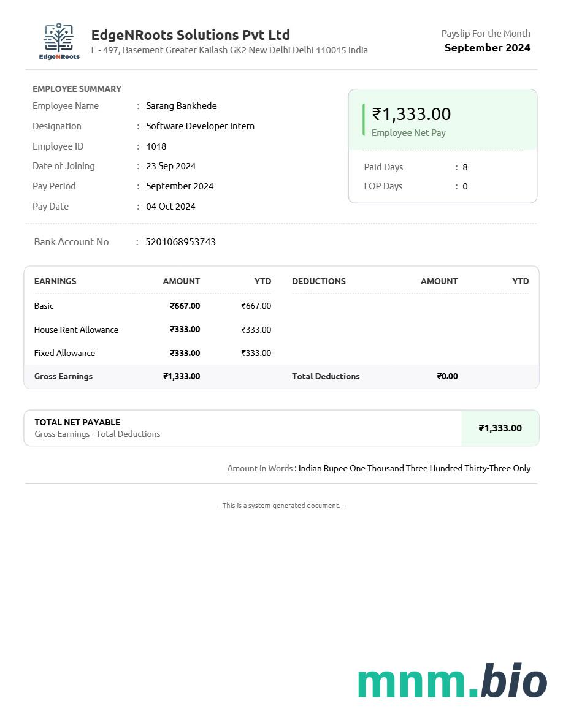Click the Date of Joining value

click(170, 166)
